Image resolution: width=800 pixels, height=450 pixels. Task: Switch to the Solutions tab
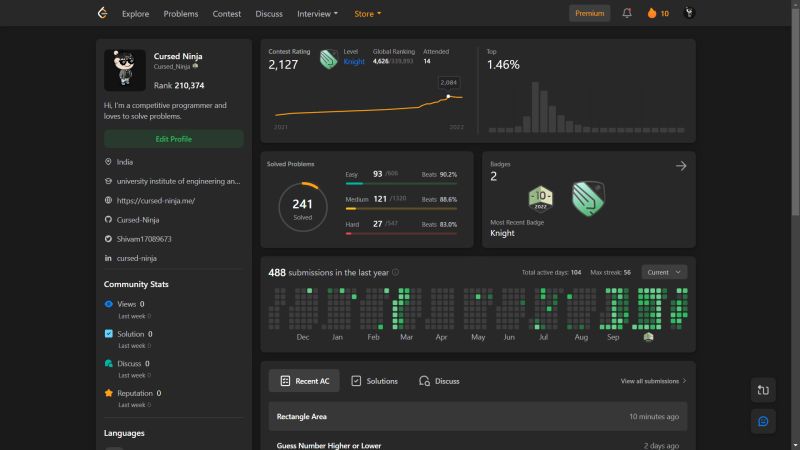coord(374,381)
